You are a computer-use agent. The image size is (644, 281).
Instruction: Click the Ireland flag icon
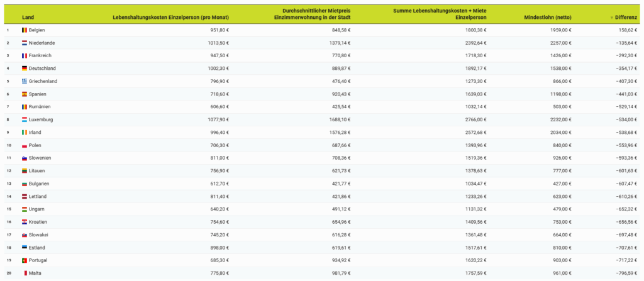pyautogui.click(x=25, y=133)
